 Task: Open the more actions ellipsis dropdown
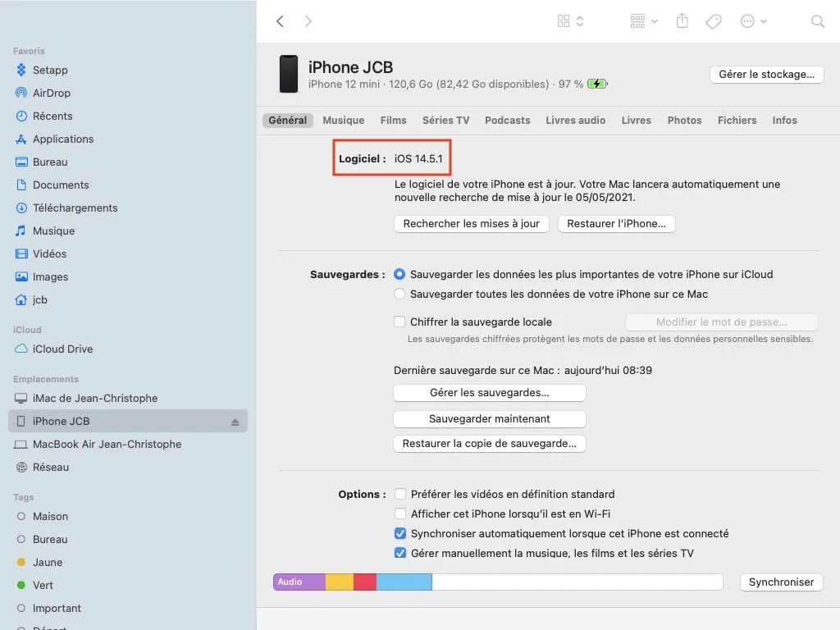click(753, 21)
